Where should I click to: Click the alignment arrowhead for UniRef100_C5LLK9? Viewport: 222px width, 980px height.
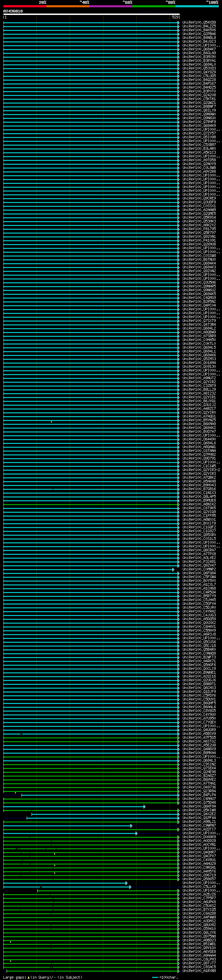(x=130, y=887)
